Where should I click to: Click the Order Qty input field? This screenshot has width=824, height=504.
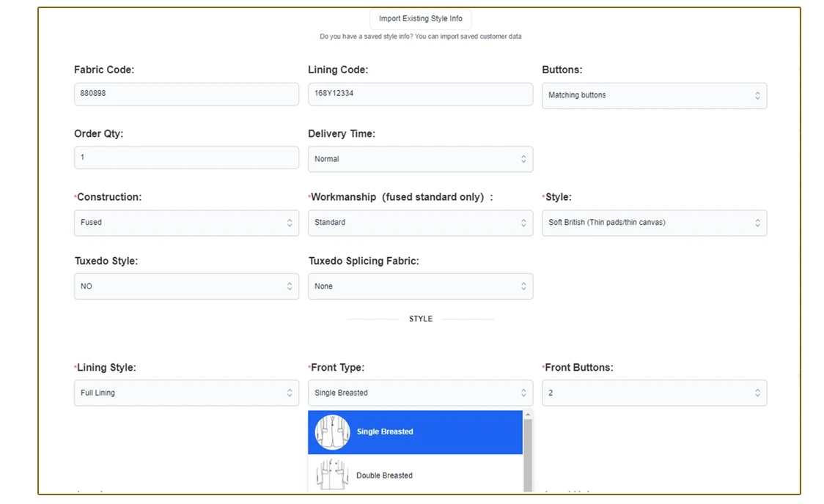click(x=186, y=157)
